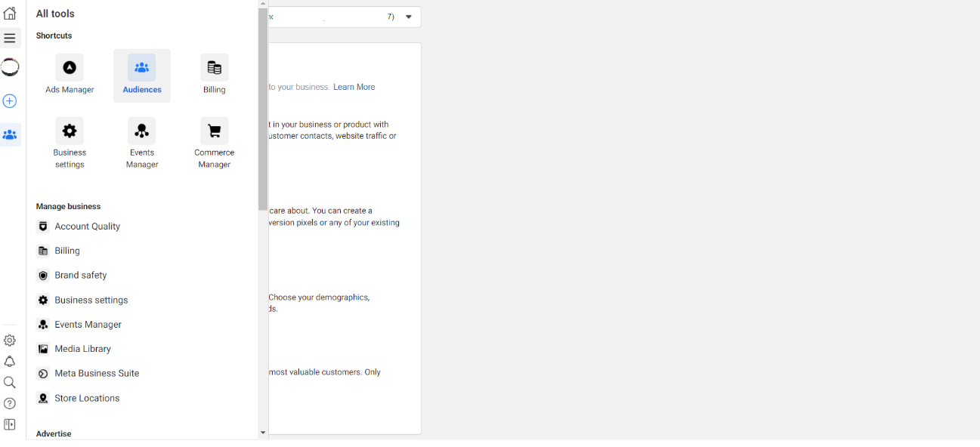This screenshot has height=447, width=980.
Task: Open Events Manager shortcut tile
Action: click(142, 143)
